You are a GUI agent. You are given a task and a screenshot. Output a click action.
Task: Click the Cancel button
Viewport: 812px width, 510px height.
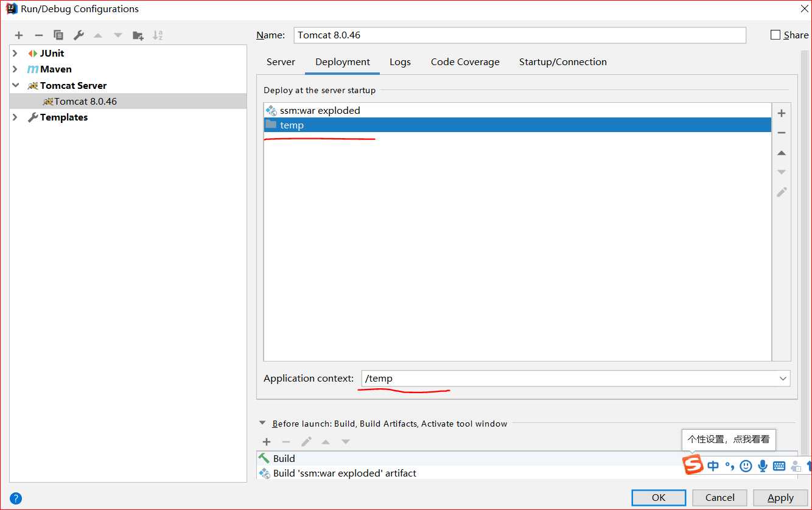pos(720,497)
